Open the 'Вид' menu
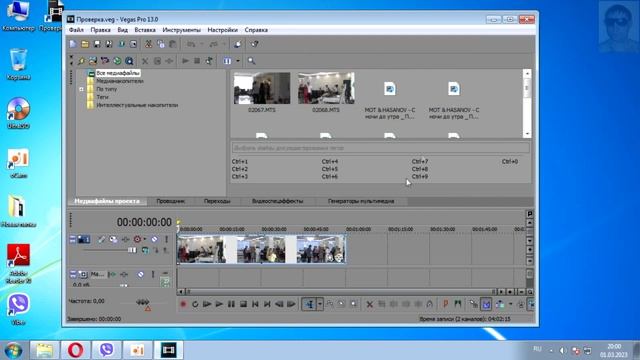 pos(122,30)
